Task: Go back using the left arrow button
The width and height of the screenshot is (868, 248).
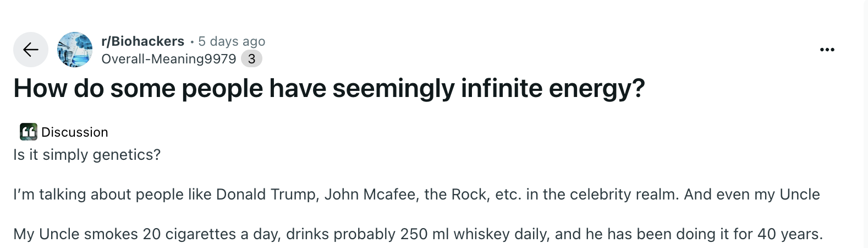Action: [31, 50]
